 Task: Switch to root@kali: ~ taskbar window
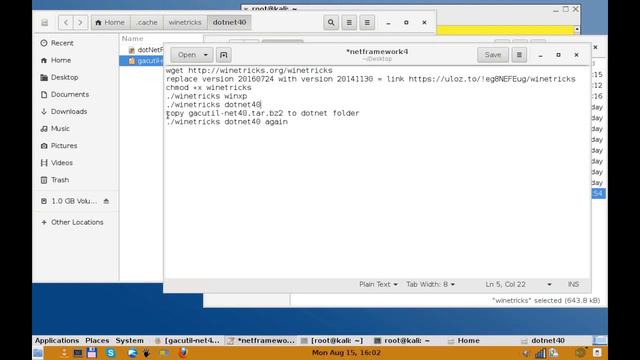click(x=402, y=340)
